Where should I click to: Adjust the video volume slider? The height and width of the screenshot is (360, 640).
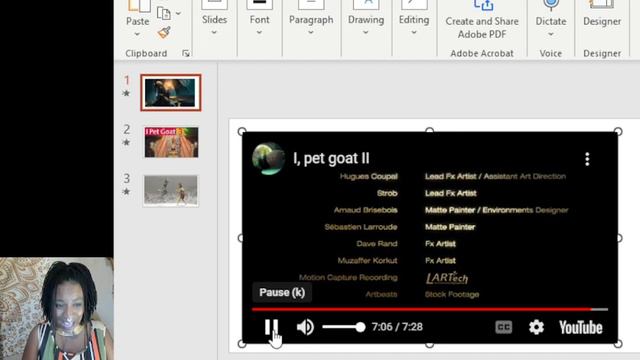(344, 327)
